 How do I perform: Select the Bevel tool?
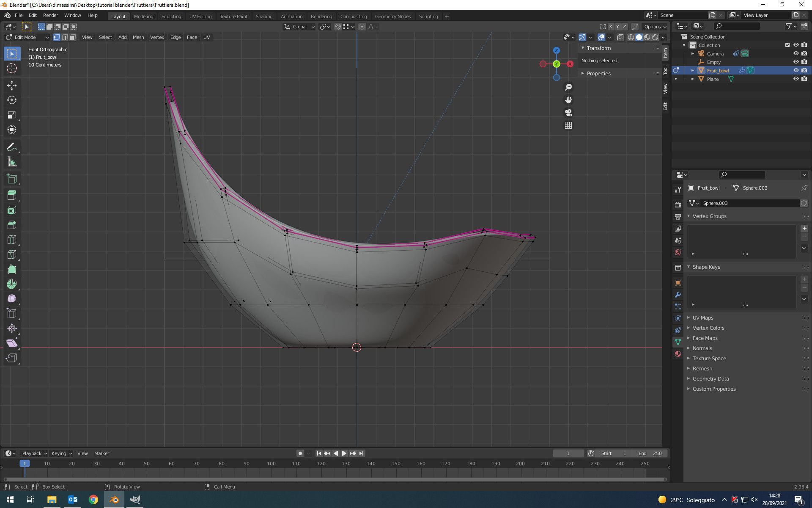pos(12,225)
